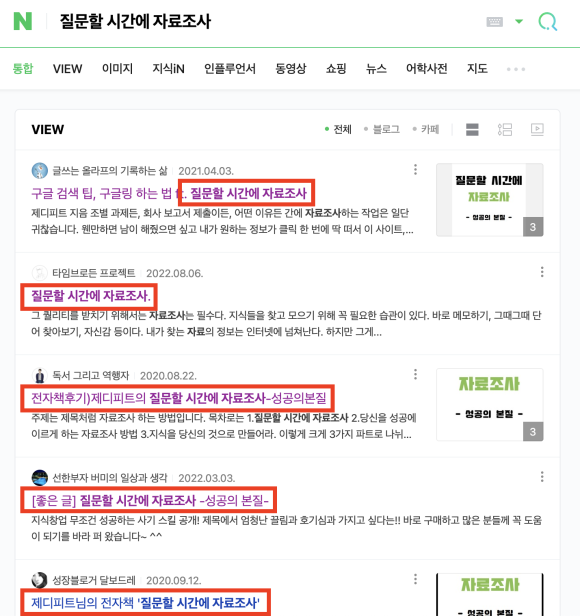This screenshot has height=616, width=580.
Task: Show more tabs via three-dots
Action: point(516,69)
